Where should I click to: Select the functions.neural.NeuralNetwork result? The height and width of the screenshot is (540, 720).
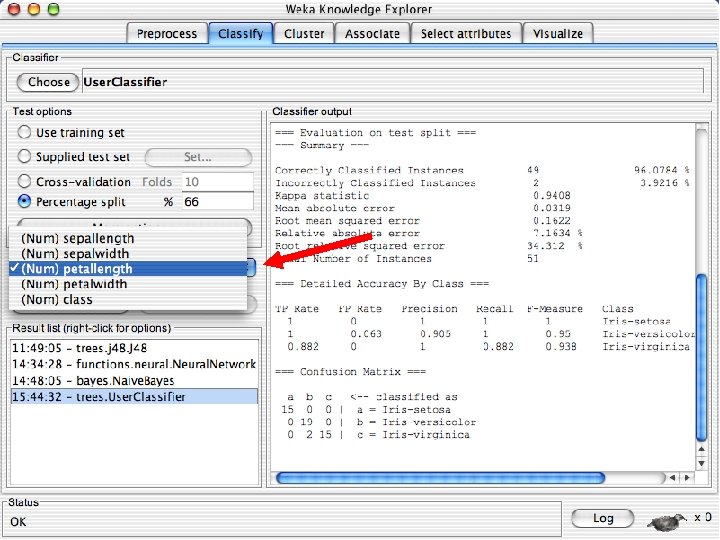(134, 364)
